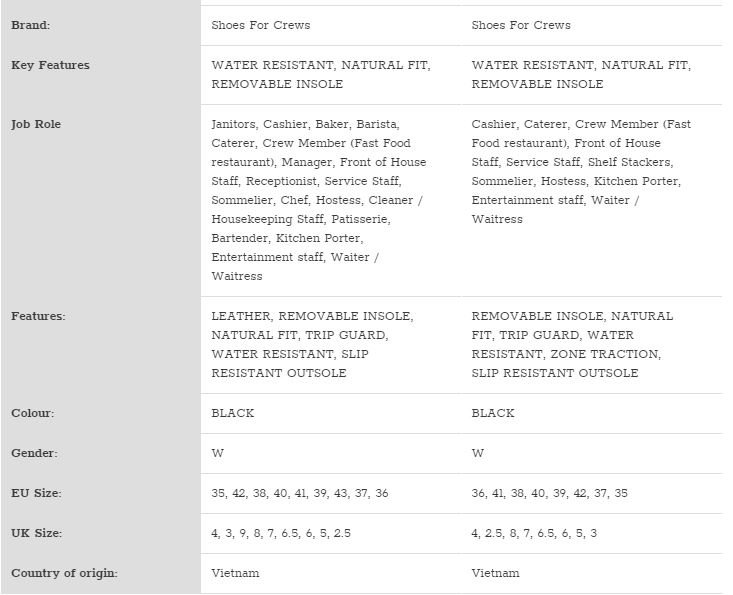Click the UK Size row label
This screenshot has height=595, width=733.
pos(37,533)
